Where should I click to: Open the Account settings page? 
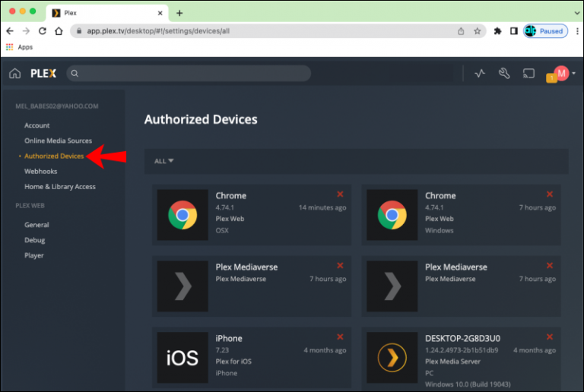tap(37, 125)
